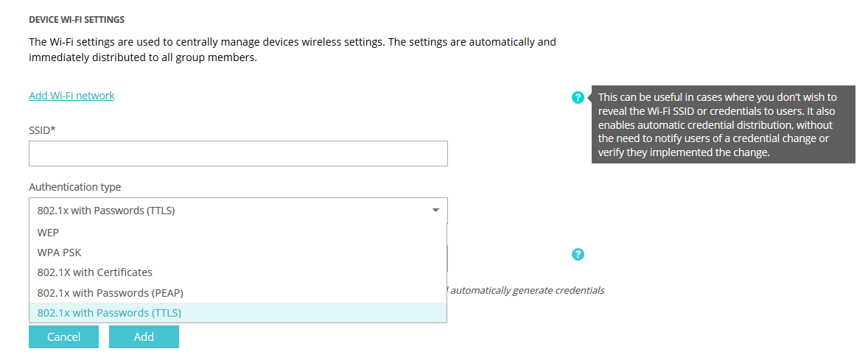Image resolution: width=868 pixels, height=360 pixels.
Task: Click the help icon beside Add Wi-Fi network
Action: (x=578, y=97)
